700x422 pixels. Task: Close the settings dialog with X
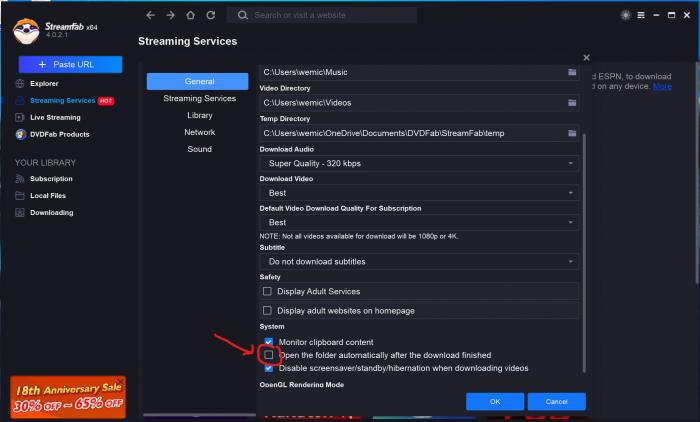[x=587, y=58]
